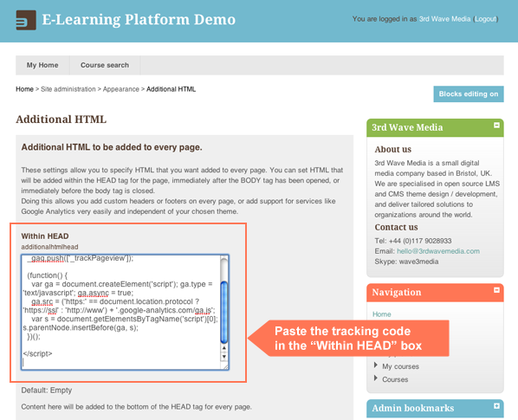Open the Course search menu tab
The image size is (518, 420).
105,65
